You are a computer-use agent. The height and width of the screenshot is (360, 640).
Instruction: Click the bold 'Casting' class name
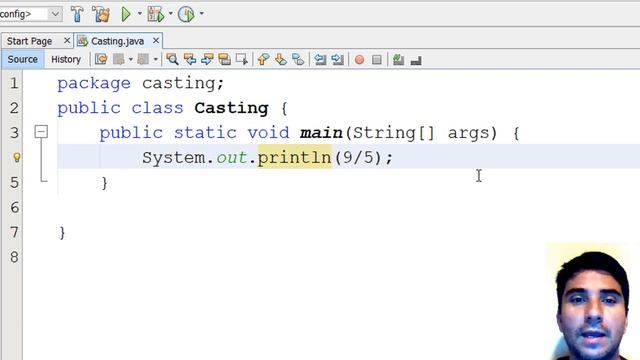(231, 108)
